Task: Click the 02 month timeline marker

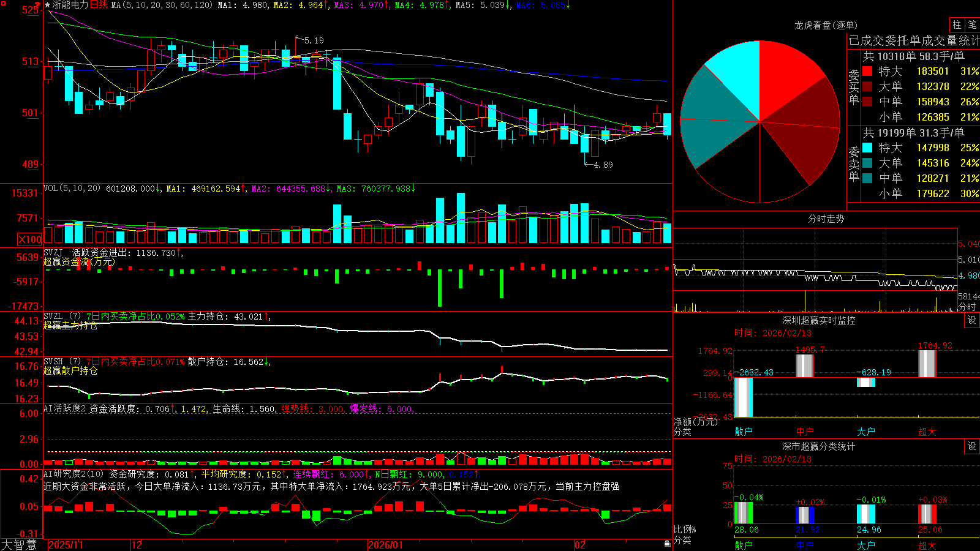Action: click(580, 545)
